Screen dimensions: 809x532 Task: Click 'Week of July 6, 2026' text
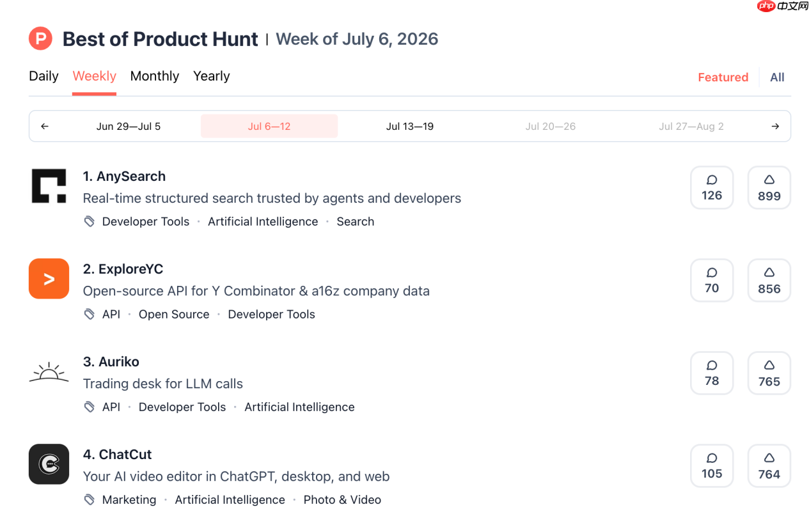point(357,39)
